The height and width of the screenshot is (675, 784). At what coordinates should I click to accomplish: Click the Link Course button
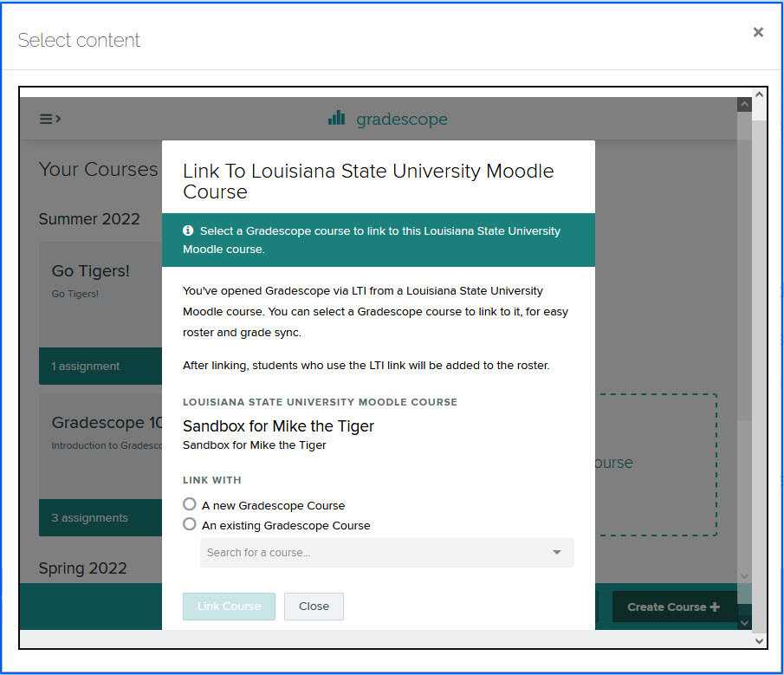pyautogui.click(x=229, y=606)
